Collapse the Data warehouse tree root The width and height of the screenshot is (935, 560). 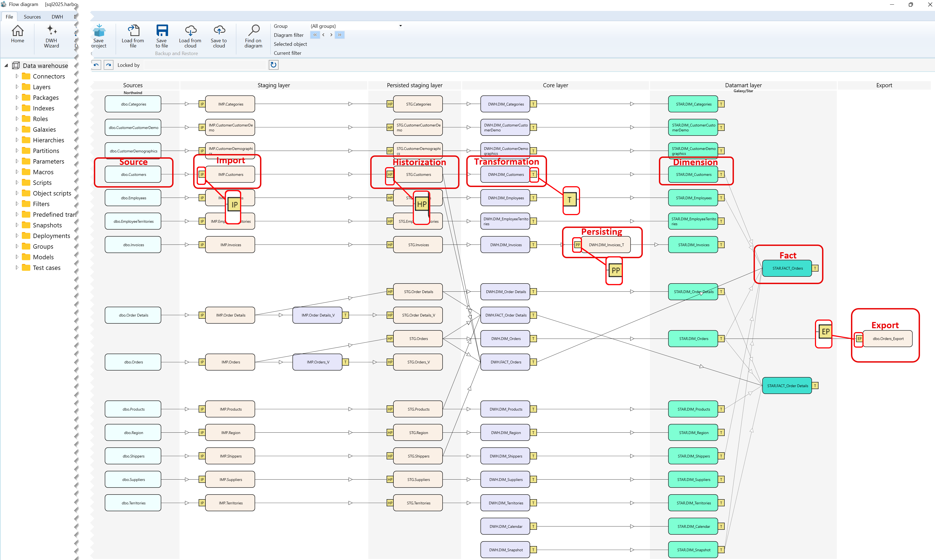tap(6, 66)
